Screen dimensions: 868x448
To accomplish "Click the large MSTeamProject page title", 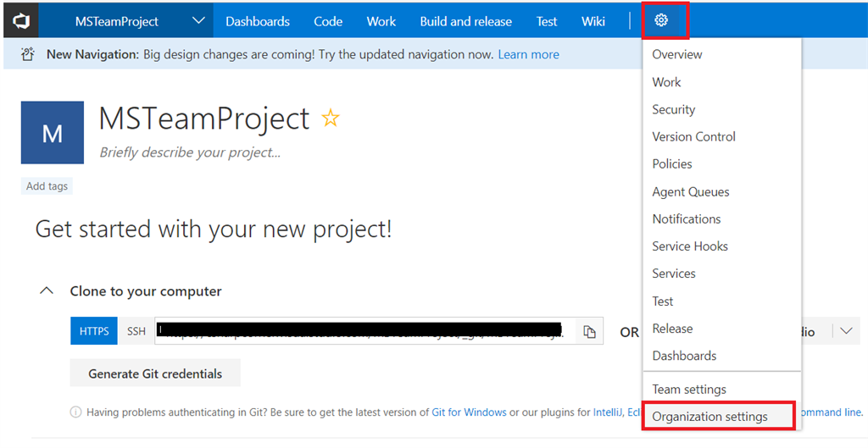I will click(203, 118).
